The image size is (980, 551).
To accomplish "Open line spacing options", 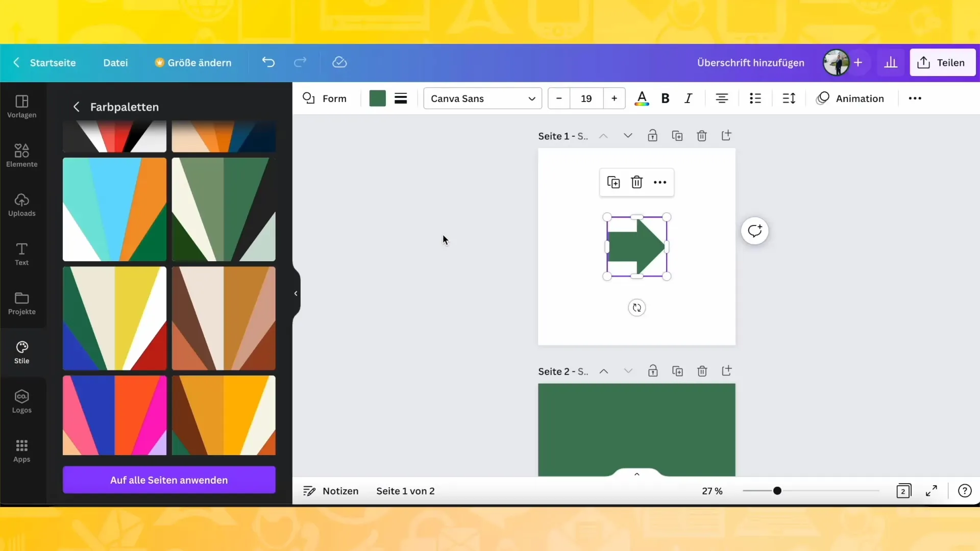I will [789, 98].
